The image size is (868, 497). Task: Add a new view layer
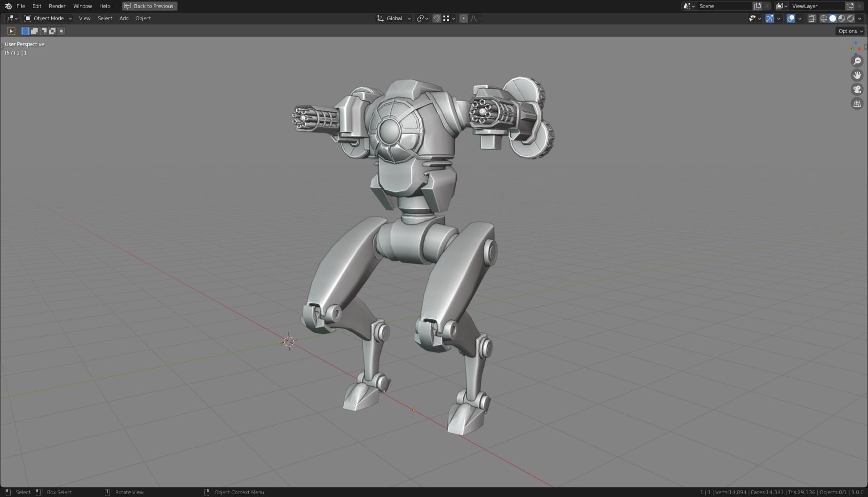(x=850, y=6)
